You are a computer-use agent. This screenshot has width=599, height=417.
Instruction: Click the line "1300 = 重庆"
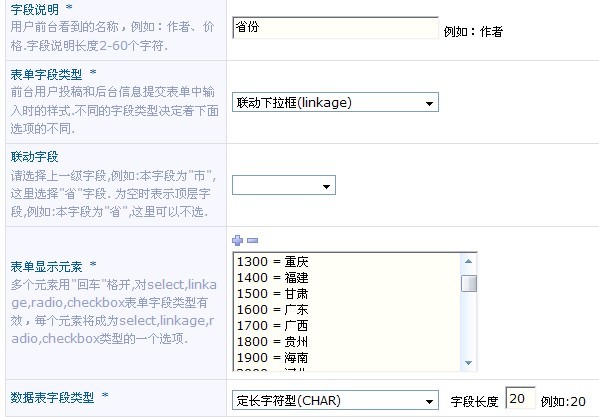click(272, 262)
